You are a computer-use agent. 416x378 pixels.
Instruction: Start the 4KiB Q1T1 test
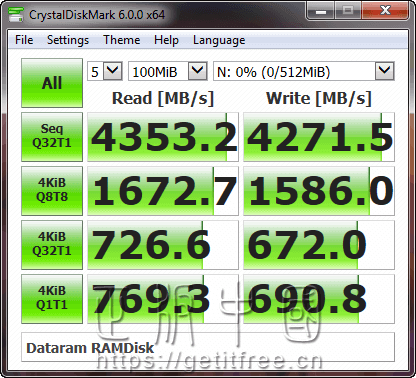(52, 299)
